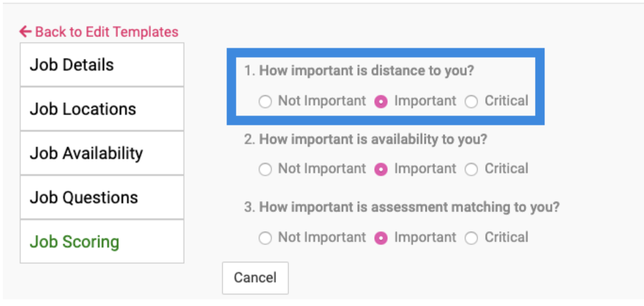
Task: Set assessment matching to Not Important
Action: pos(266,238)
